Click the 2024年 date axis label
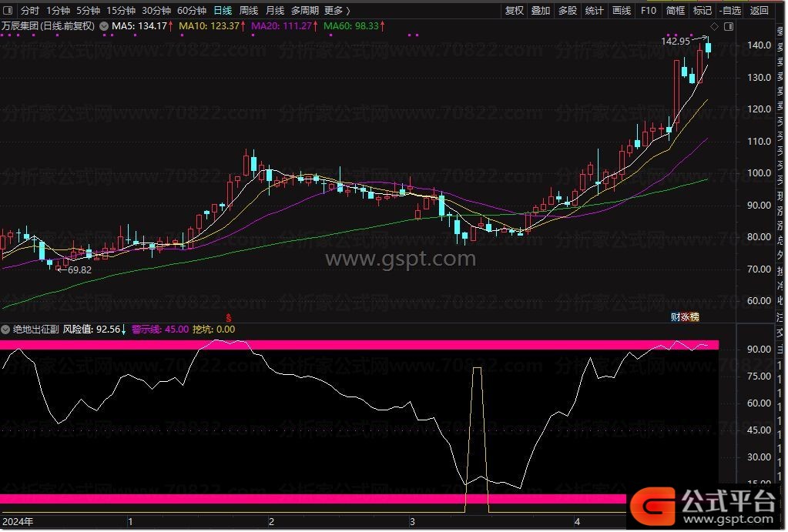788x532 pixels. click(x=18, y=522)
